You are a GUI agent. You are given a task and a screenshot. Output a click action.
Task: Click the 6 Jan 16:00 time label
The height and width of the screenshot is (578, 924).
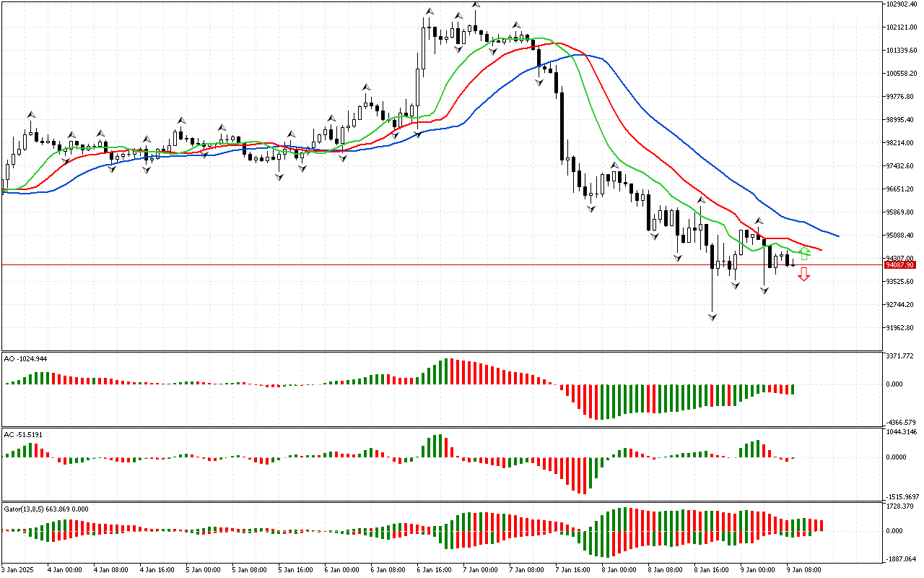pos(433,569)
